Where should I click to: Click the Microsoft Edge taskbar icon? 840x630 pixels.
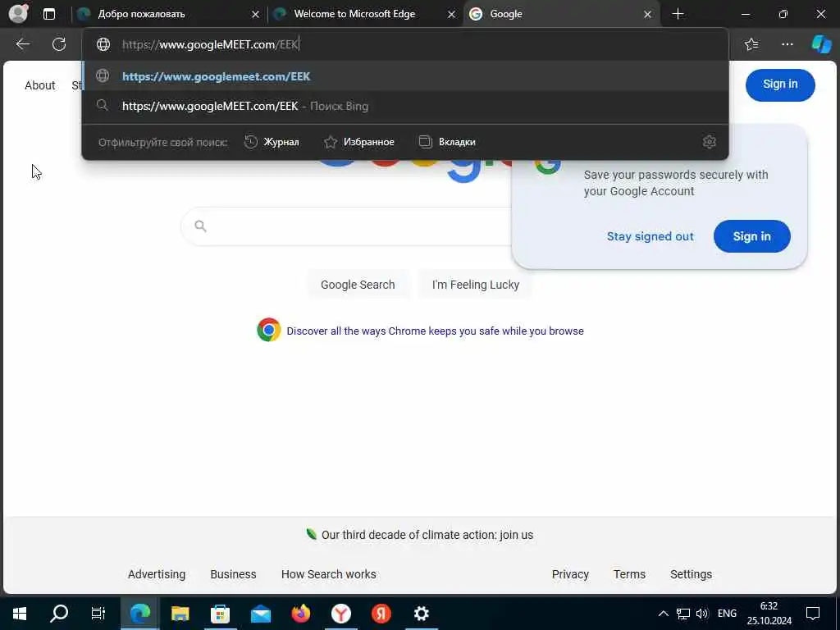[x=139, y=614]
